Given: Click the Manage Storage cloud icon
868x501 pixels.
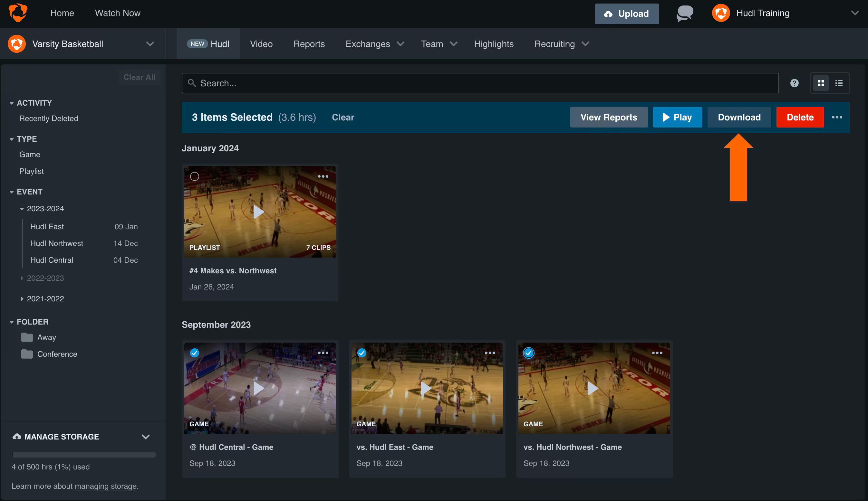Looking at the screenshot, I should click(17, 437).
